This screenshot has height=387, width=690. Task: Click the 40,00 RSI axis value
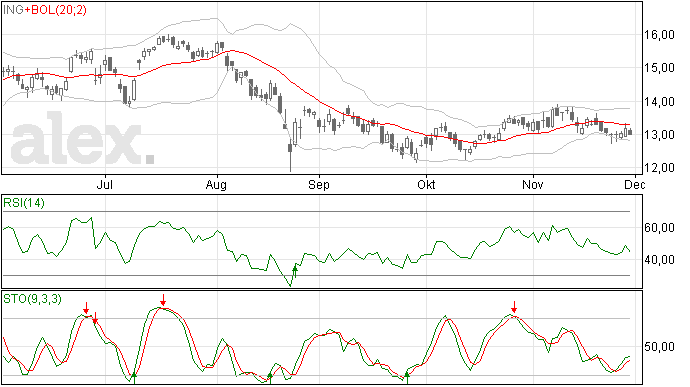coord(660,260)
